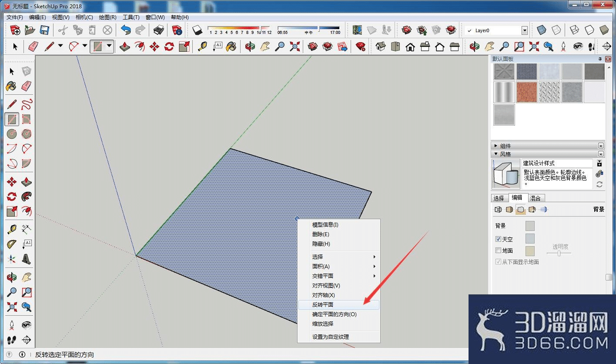The image size is (616, 364).
Task: Click the Open file folder icon
Action: click(30, 30)
